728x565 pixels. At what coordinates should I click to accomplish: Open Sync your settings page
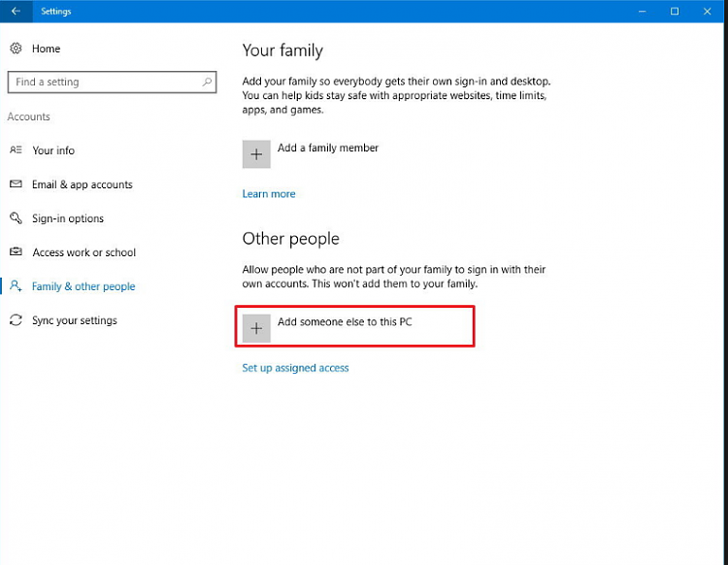(x=75, y=320)
